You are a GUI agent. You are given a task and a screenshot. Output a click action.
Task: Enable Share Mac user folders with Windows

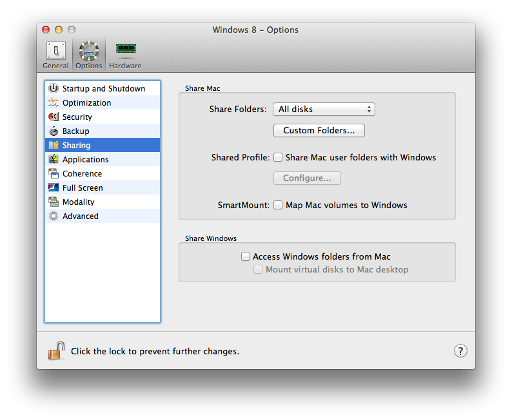click(x=278, y=157)
